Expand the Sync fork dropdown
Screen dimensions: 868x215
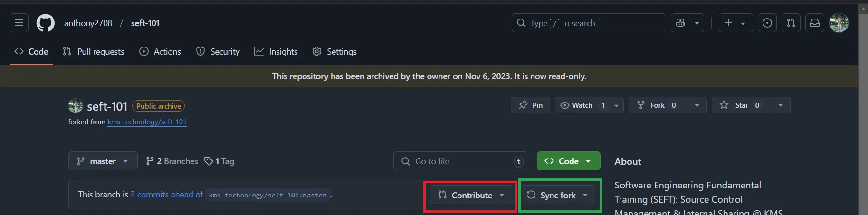(559, 195)
